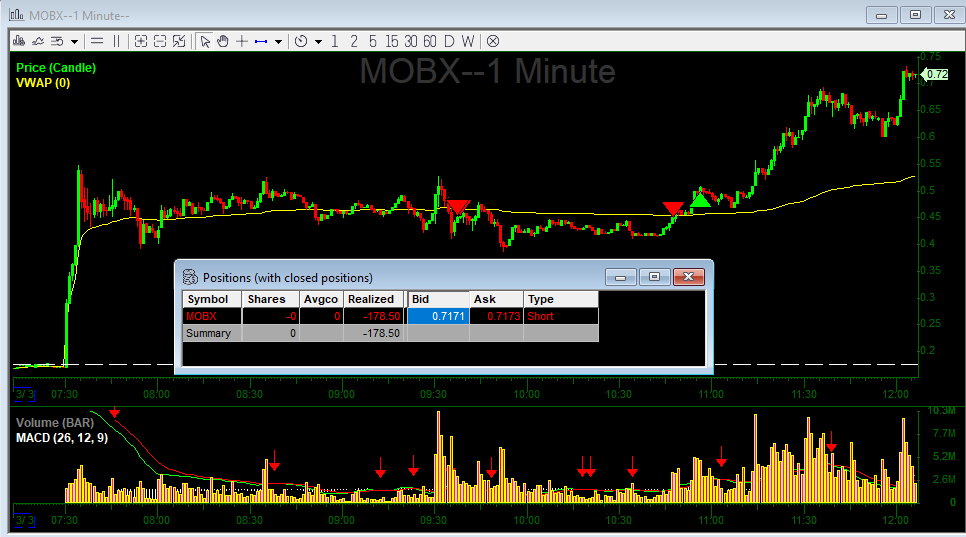Screen dimensions: 966x537
Task: Click the Type column header
Action: 561,299
